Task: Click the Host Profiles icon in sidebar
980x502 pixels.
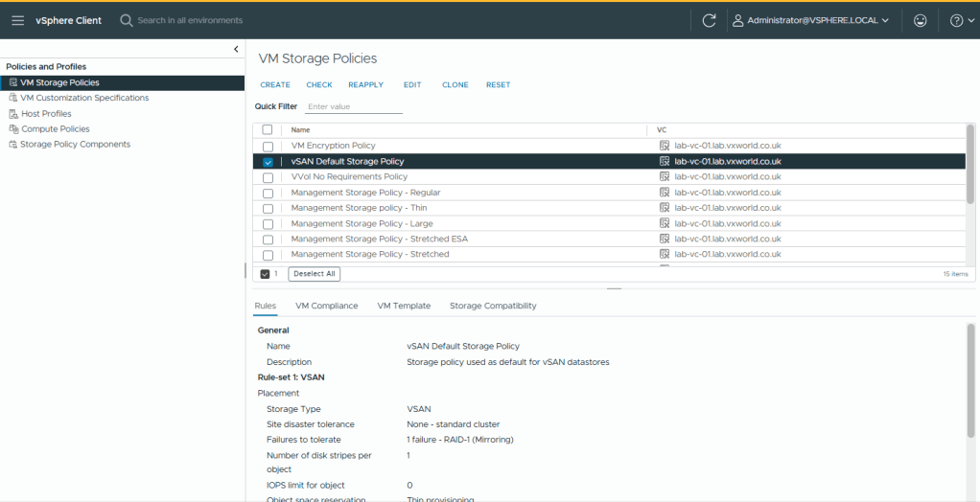Action: pos(12,113)
